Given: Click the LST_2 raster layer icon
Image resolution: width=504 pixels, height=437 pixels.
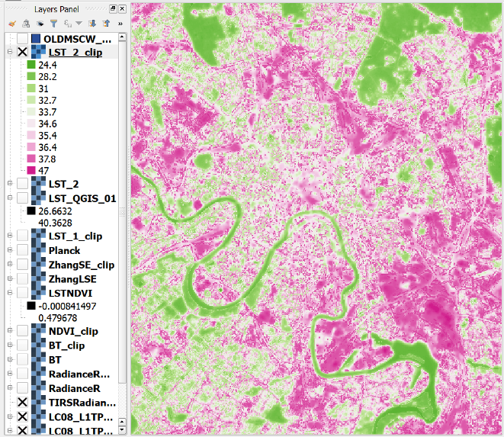Looking at the screenshot, I should [38, 184].
